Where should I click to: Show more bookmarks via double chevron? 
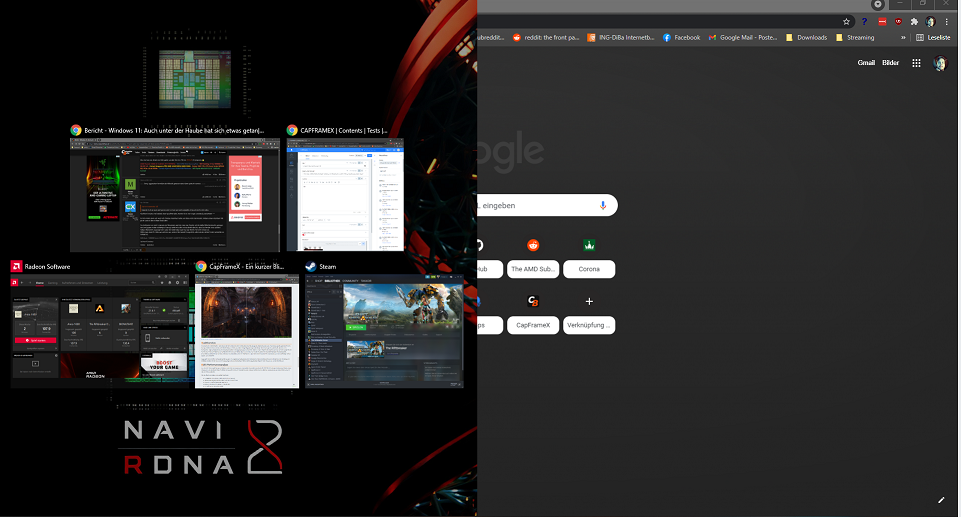point(903,37)
